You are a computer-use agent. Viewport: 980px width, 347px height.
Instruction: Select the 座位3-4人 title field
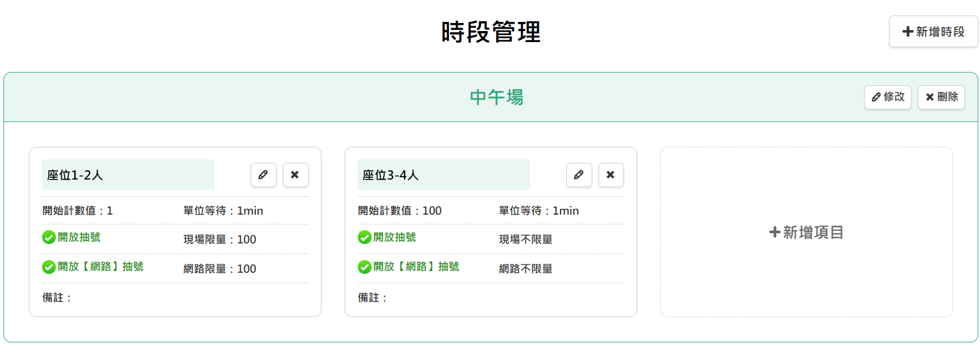click(x=444, y=175)
